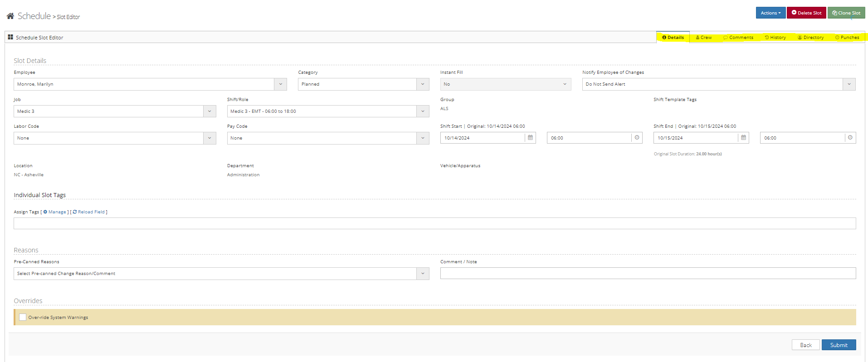Click the Manage tags gear link
868x362 pixels.
(55, 212)
